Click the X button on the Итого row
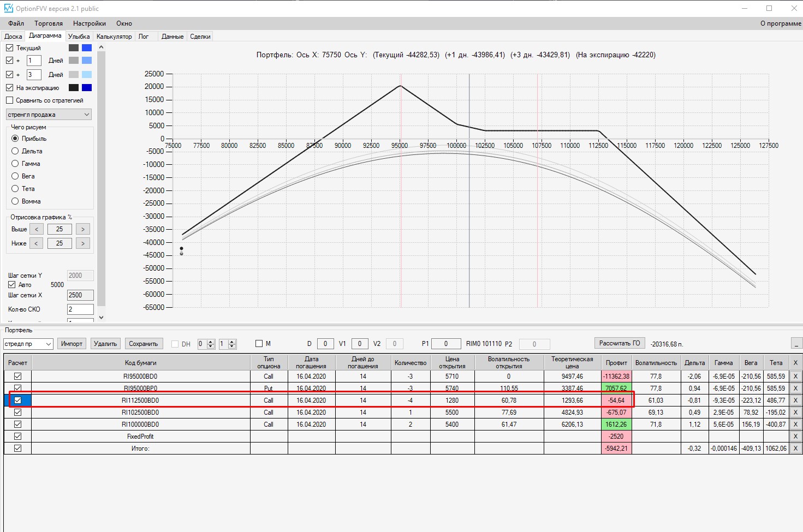Screen dimensions: 803x532 pos(795,449)
